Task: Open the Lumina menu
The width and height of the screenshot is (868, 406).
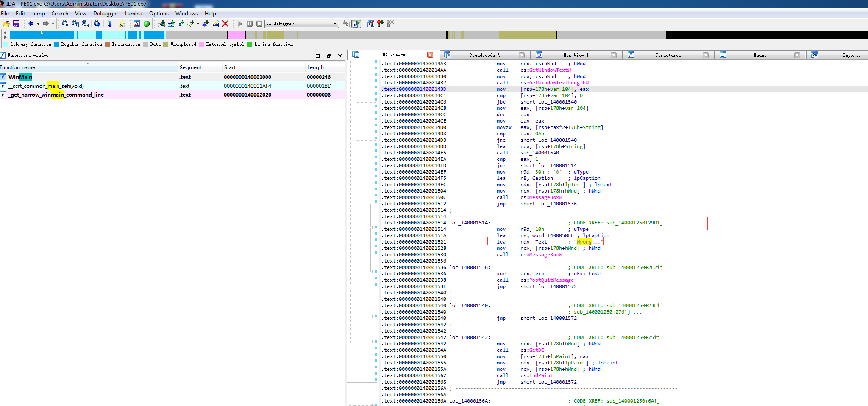Action: [134, 13]
